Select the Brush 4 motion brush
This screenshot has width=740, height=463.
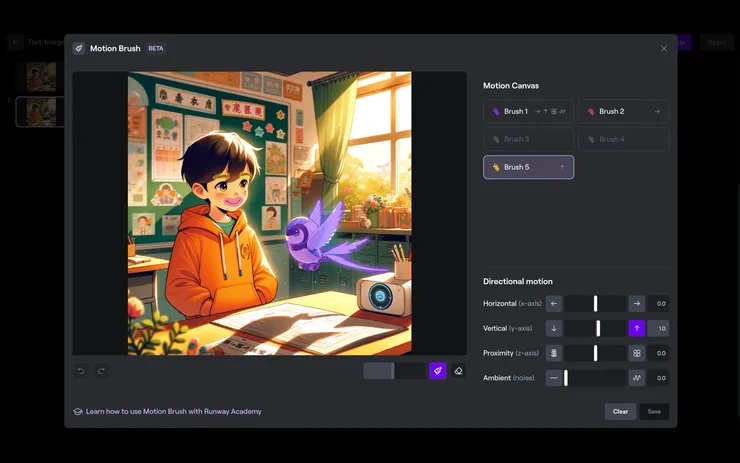click(623, 139)
